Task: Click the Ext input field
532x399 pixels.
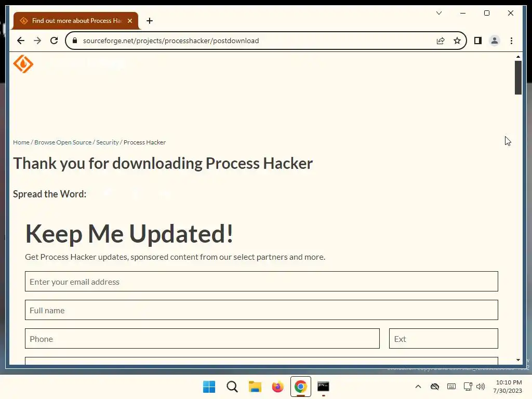Action: 444,338
